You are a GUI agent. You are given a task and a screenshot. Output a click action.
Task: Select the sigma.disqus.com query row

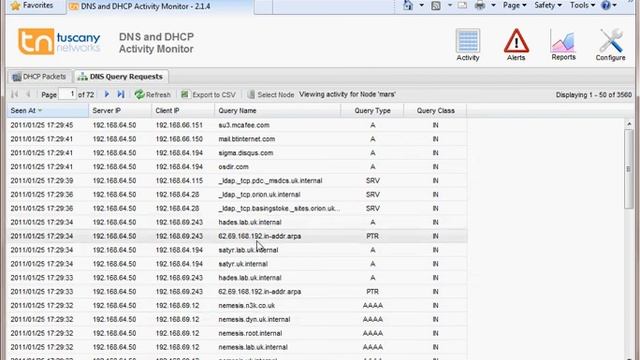pyautogui.click(x=237, y=153)
